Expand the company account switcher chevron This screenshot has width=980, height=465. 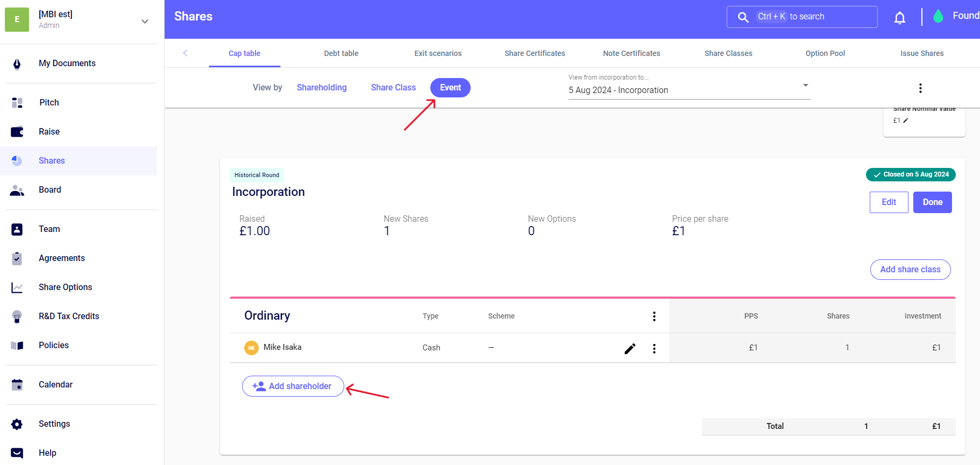(145, 22)
